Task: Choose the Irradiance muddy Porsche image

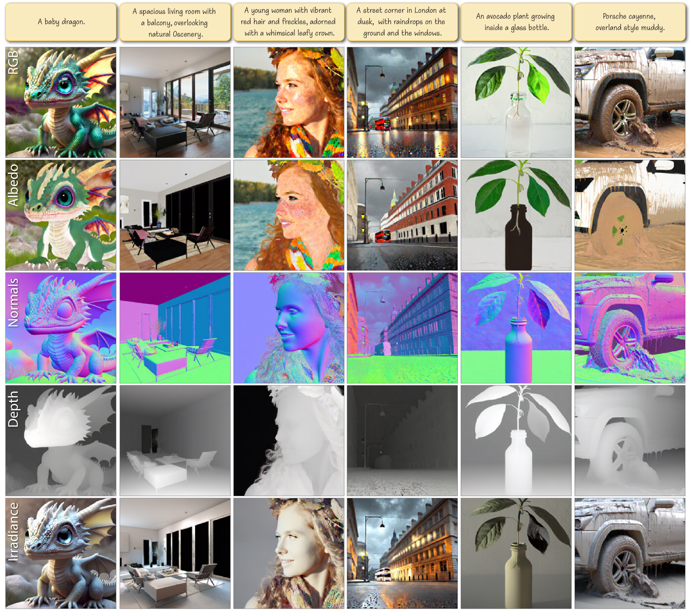Action: pyautogui.click(x=630, y=553)
